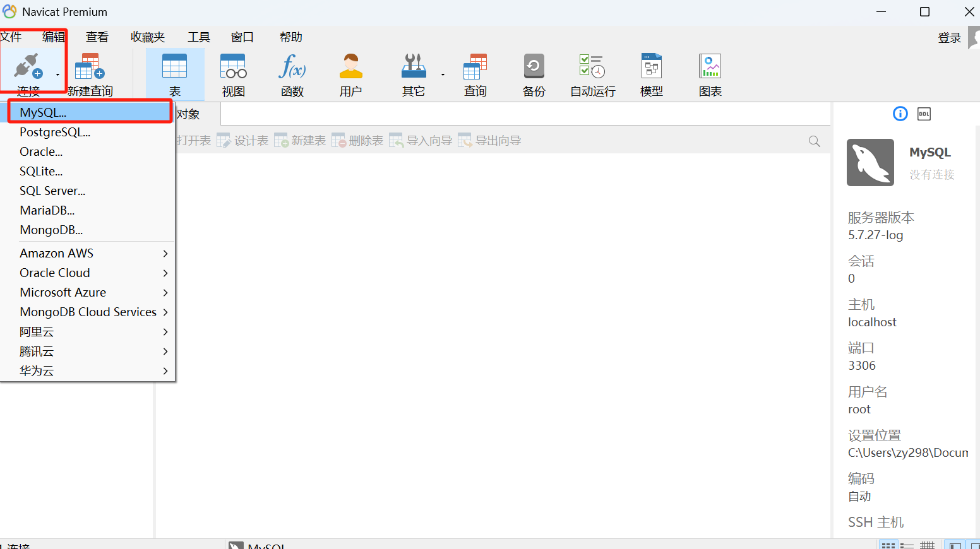Open the 自动运行 automation icon

point(592,74)
